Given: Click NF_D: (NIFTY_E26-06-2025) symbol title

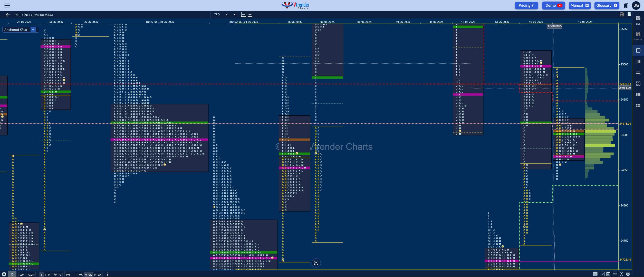Looking at the screenshot, I should [x=34, y=15].
